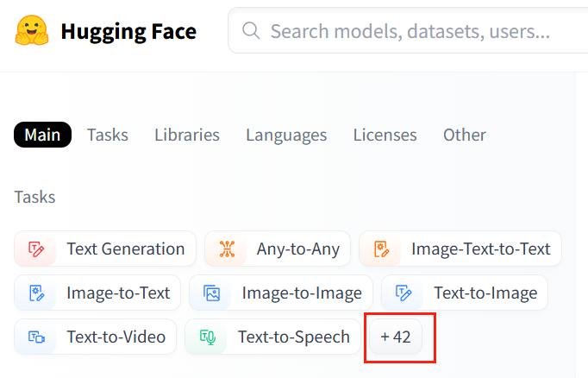Viewport: 588px width, 378px height.
Task: Open the Libraries tab
Action: point(187,135)
